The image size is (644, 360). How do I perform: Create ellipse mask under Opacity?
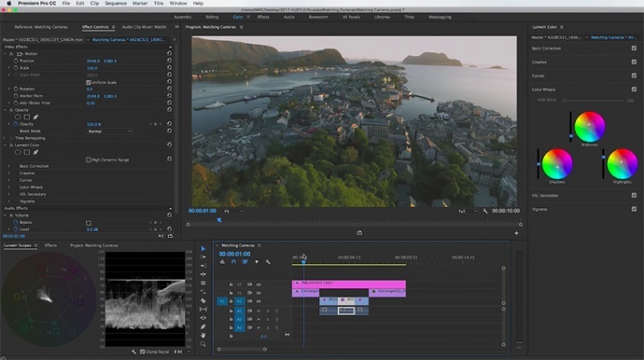point(18,117)
